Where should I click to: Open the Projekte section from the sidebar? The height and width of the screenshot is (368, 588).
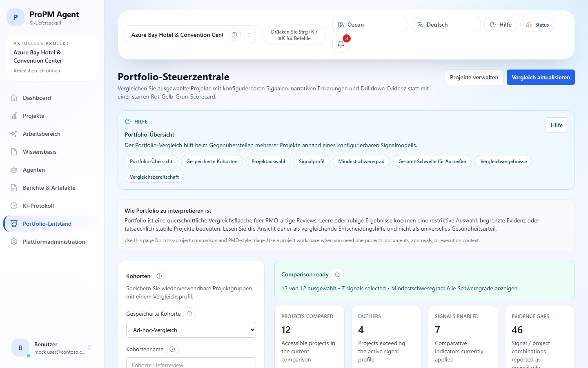tap(33, 116)
